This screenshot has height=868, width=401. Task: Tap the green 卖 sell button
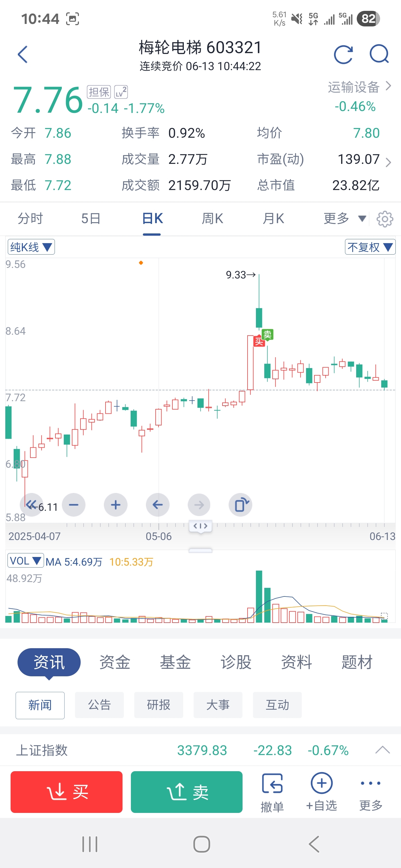(x=187, y=792)
